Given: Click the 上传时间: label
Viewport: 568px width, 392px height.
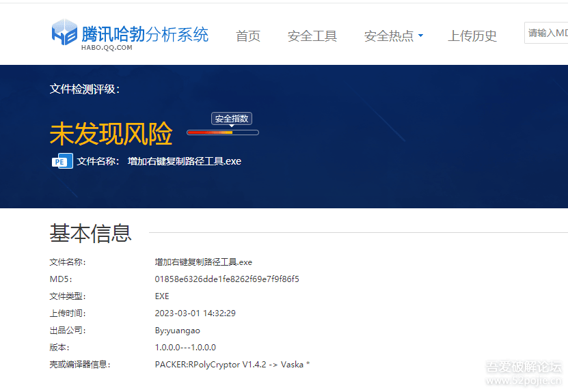Looking at the screenshot, I should click(x=68, y=313).
